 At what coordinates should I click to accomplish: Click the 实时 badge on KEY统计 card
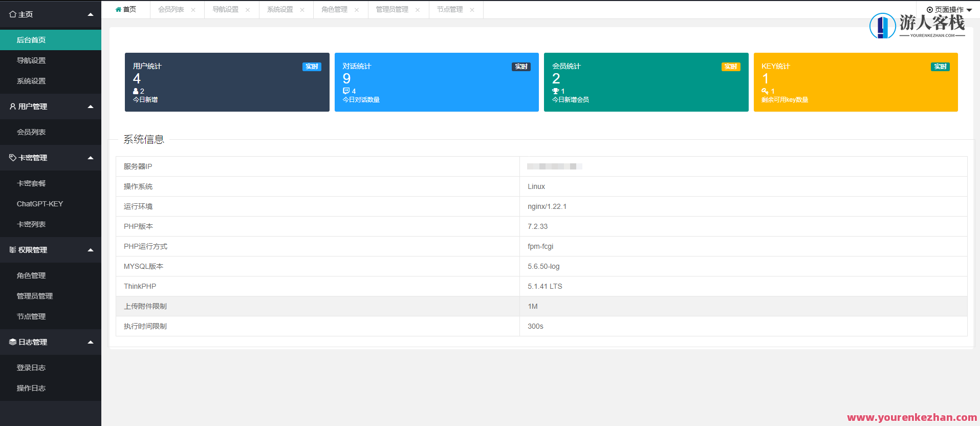point(940,67)
